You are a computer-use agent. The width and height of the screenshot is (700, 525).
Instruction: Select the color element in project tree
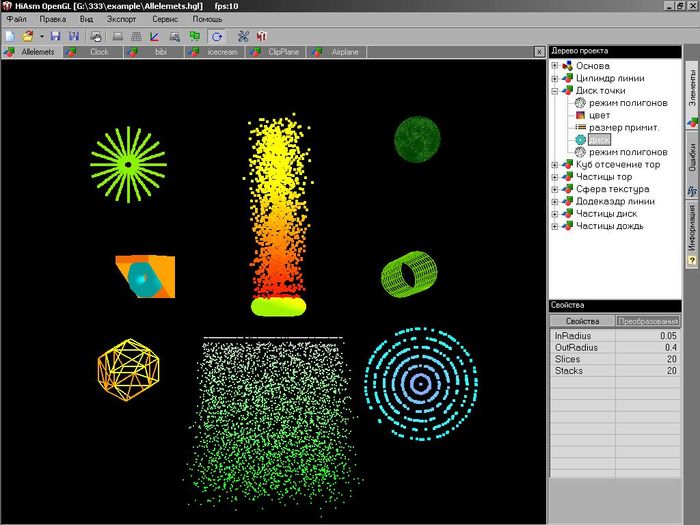(599, 115)
